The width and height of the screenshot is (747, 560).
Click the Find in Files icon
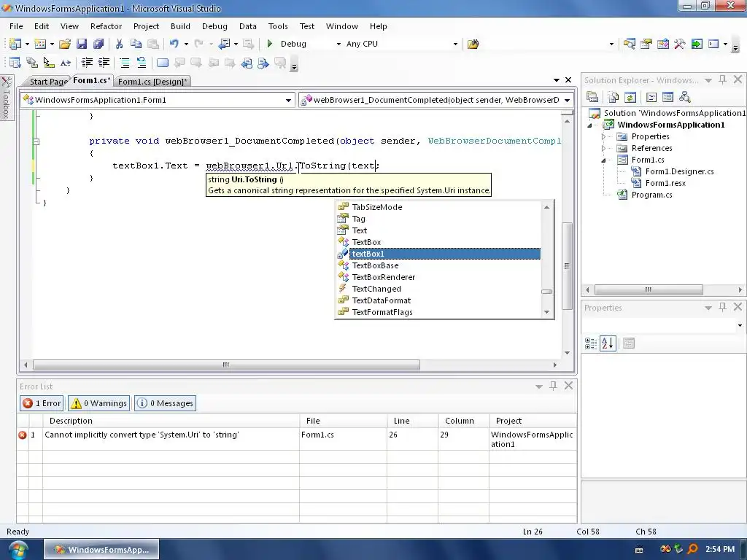tap(473, 44)
